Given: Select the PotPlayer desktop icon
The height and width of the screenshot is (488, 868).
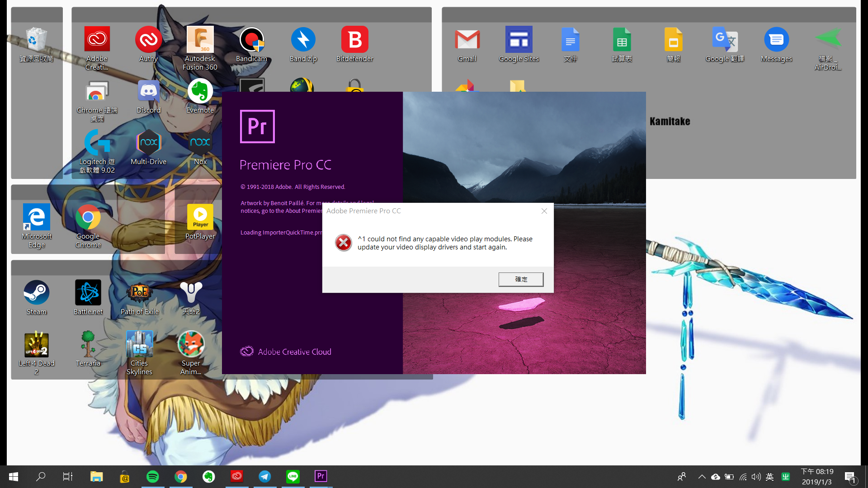Looking at the screenshot, I should (x=200, y=222).
